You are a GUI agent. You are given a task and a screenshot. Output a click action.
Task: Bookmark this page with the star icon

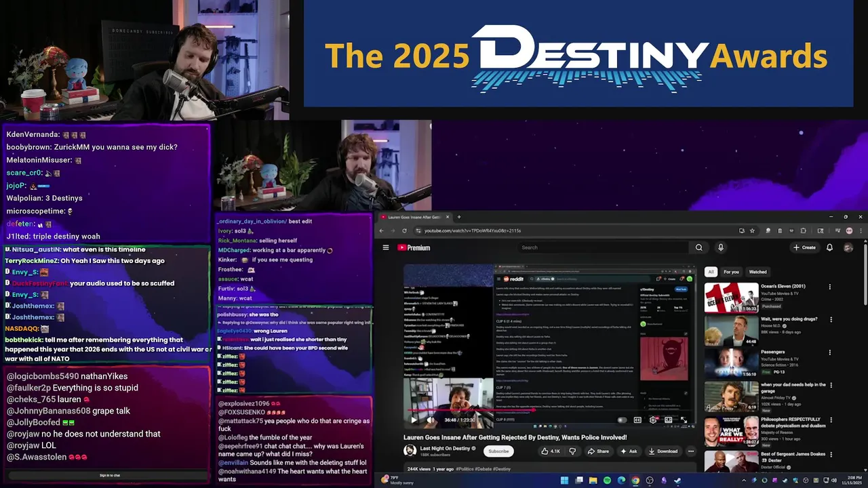pos(752,230)
